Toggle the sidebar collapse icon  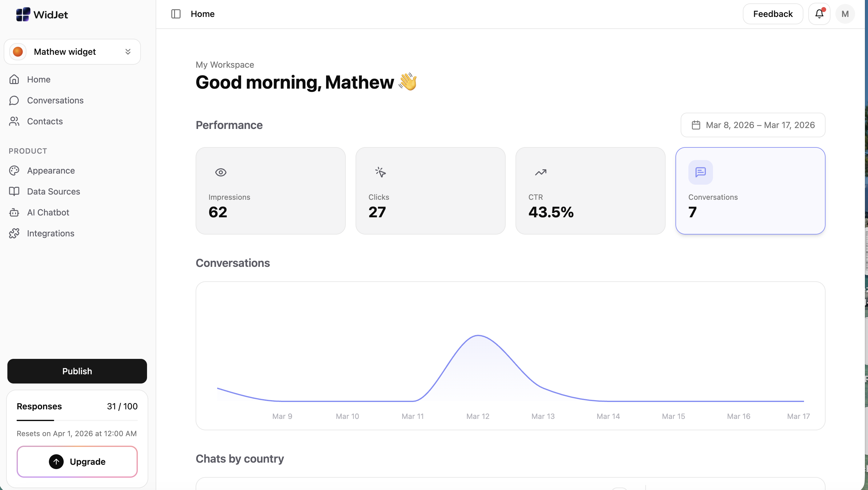pos(176,14)
